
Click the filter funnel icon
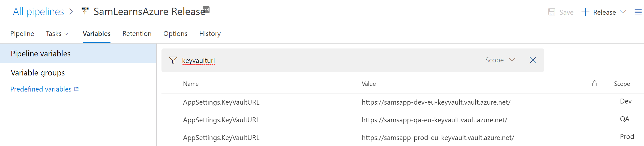tap(173, 60)
